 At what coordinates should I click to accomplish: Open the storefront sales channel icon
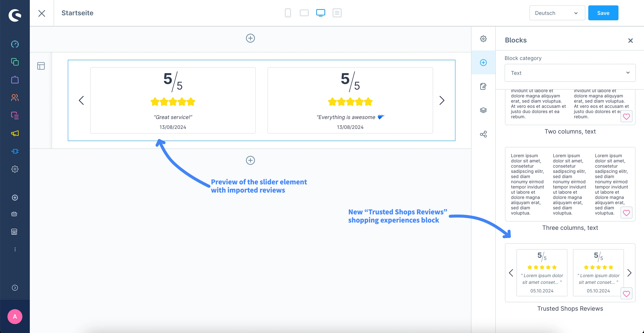click(x=14, y=232)
